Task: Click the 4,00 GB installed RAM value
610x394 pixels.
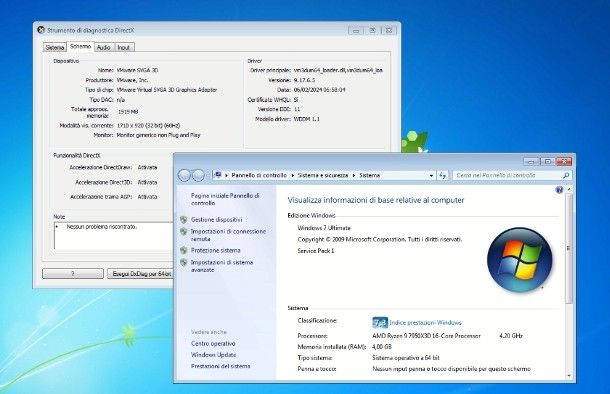Action: [x=382, y=347]
